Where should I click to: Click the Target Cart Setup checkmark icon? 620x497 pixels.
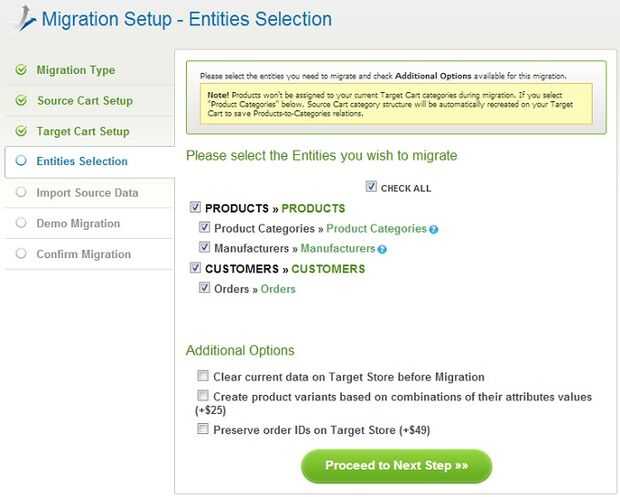(x=21, y=132)
